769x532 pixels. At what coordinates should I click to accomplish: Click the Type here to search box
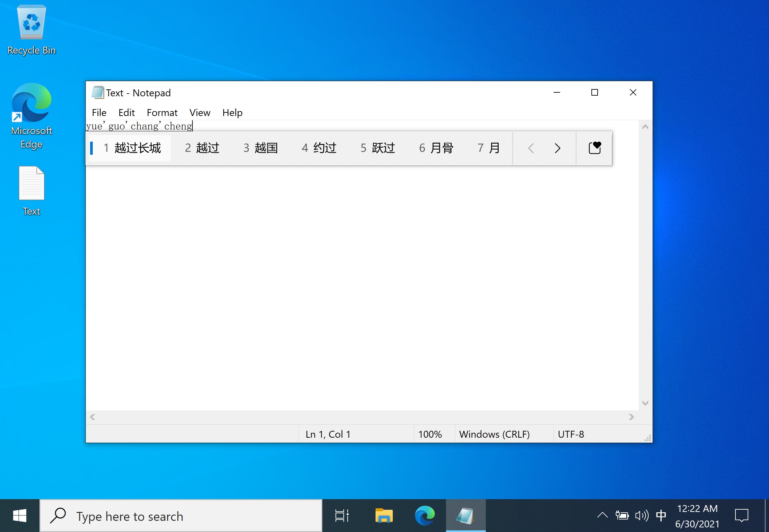click(x=181, y=516)
